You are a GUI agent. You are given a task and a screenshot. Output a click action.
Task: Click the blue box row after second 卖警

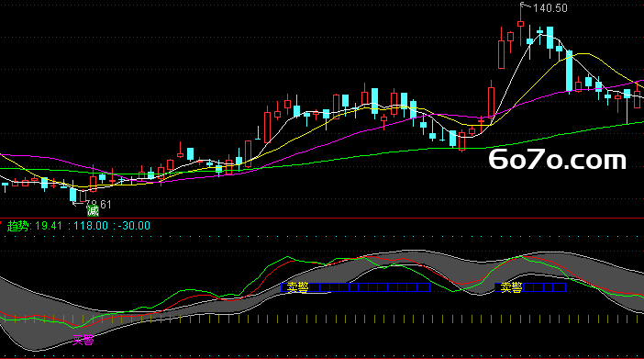point(544,287)
